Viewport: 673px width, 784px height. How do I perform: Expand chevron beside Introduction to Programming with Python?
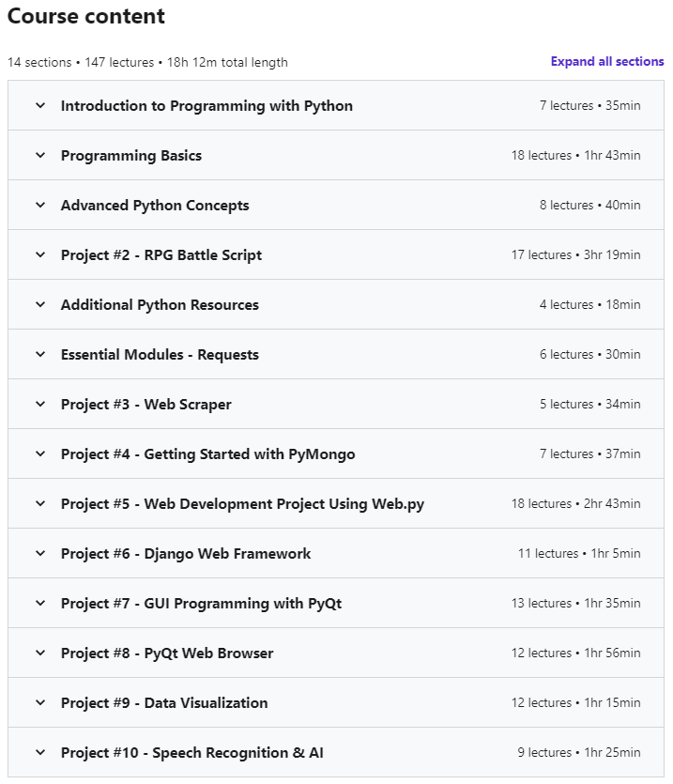pyautogui.click(x=40, y=105)
